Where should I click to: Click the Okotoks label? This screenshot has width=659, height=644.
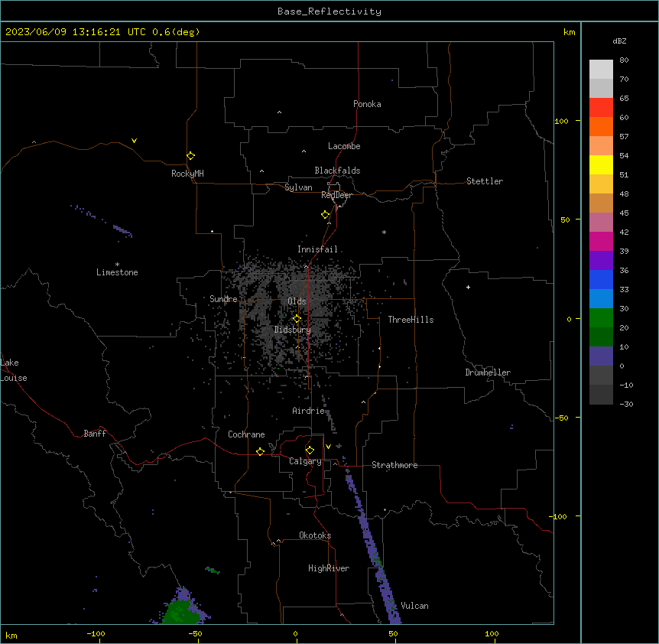pyautogui.click(x=315, y=535)
